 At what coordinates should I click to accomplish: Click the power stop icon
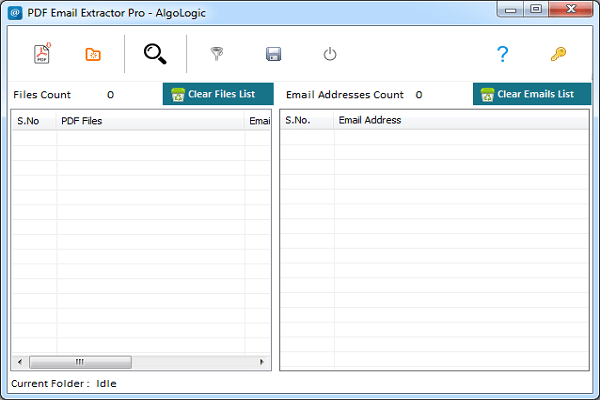(330, 54)
